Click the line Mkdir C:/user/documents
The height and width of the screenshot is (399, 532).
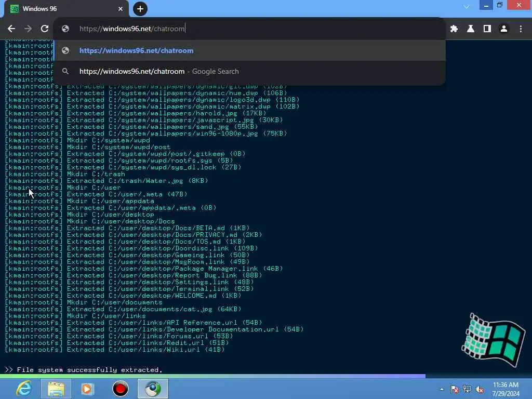point(84,302)
